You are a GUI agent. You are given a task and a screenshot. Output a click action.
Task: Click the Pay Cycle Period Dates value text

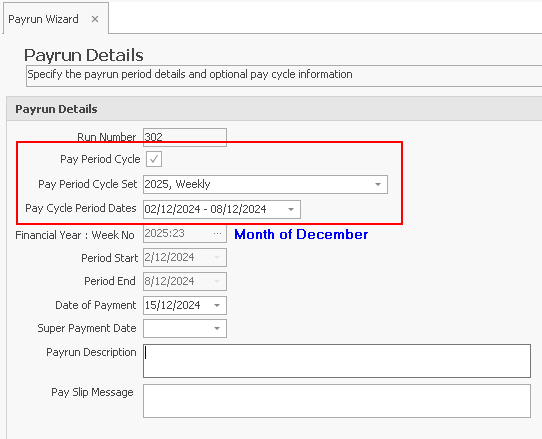[x=205, y=209]
